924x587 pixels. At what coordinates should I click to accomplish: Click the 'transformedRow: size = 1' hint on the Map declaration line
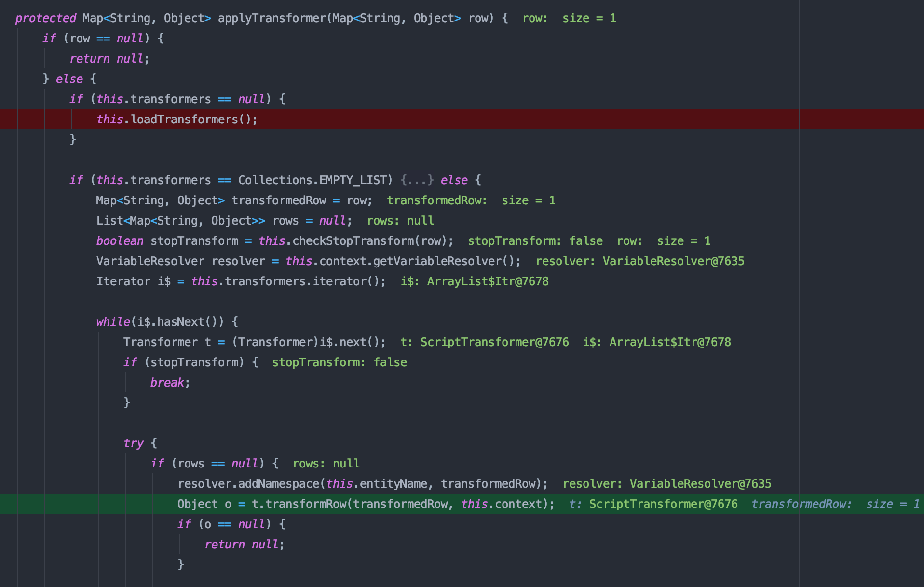tap(471, 200)
